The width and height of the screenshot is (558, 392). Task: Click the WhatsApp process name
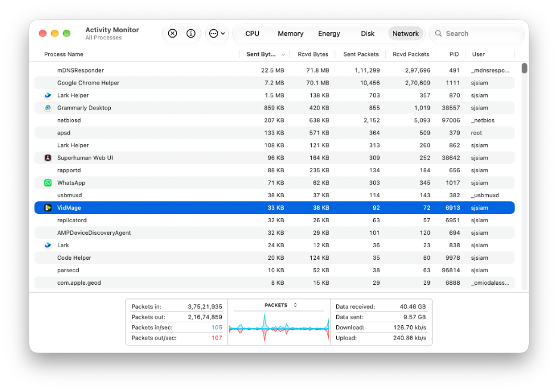point(71,183)
